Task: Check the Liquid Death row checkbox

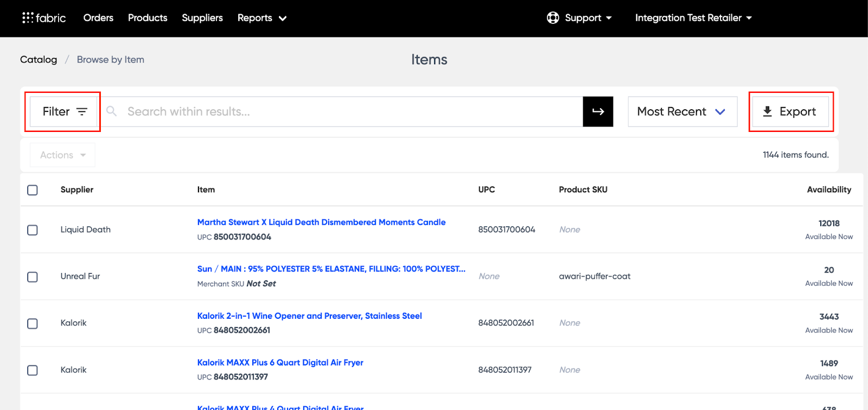Action: pos(33,230)
